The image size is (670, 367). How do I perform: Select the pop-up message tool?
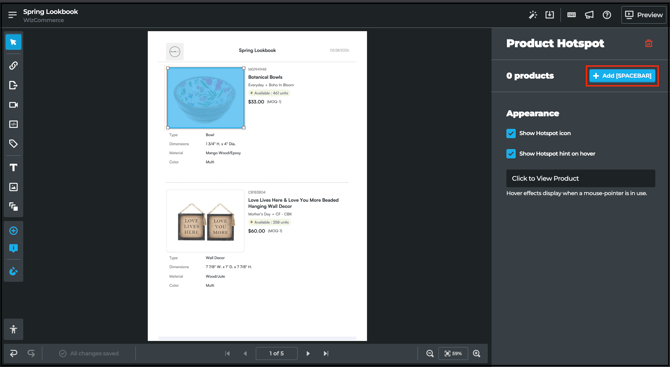[x=13, y=248]
